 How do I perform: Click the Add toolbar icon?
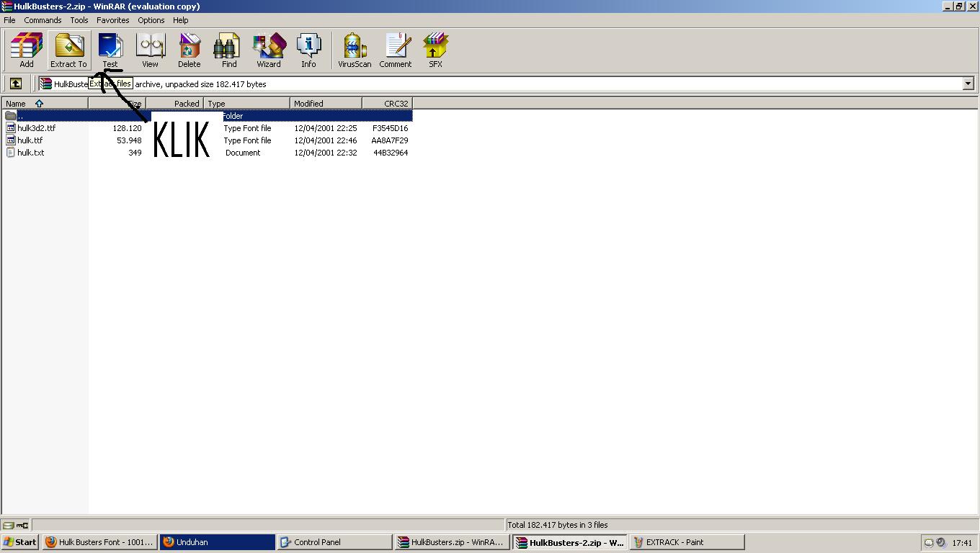26,50
